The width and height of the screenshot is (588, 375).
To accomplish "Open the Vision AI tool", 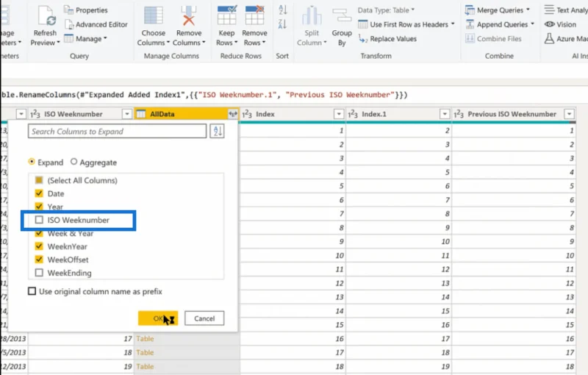I will tap(561, 24).
